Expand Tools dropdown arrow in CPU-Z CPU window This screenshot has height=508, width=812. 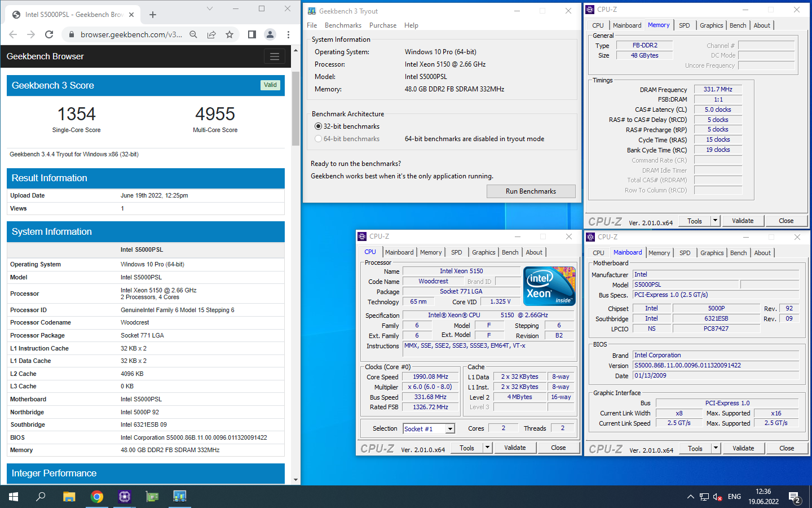pos(487,448)
